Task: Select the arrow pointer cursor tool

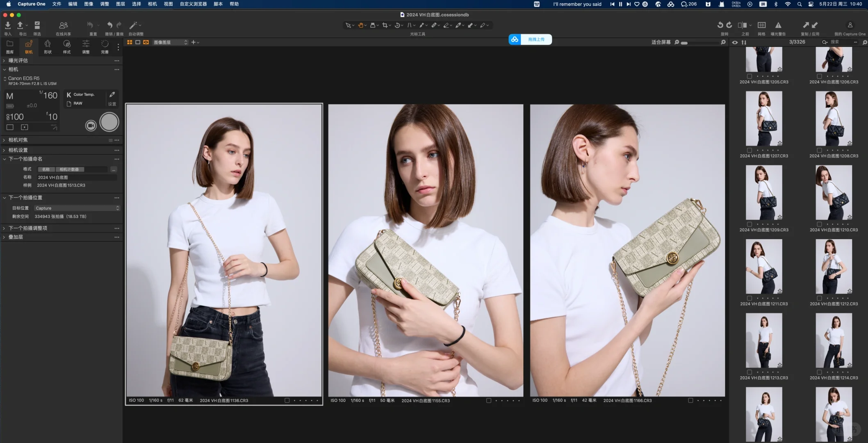Action: click(x=348, y=25)
